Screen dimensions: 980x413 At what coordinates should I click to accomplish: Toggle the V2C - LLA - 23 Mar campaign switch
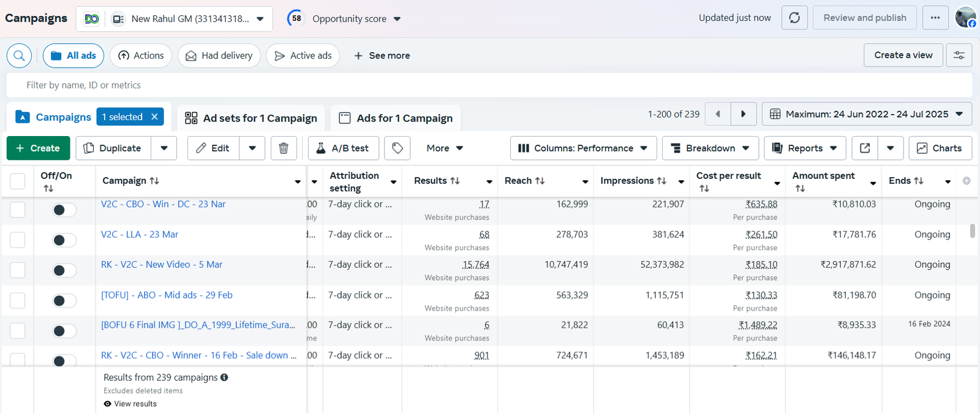[x=64, y=240]
